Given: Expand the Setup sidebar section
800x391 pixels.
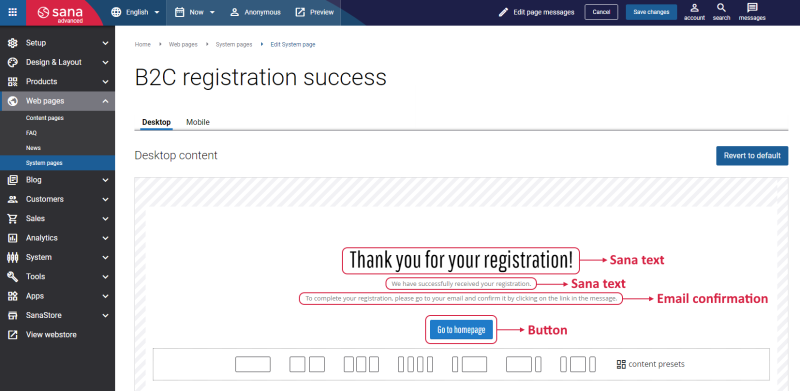Looking at the screenshot, I should click(x=57, y=43).
